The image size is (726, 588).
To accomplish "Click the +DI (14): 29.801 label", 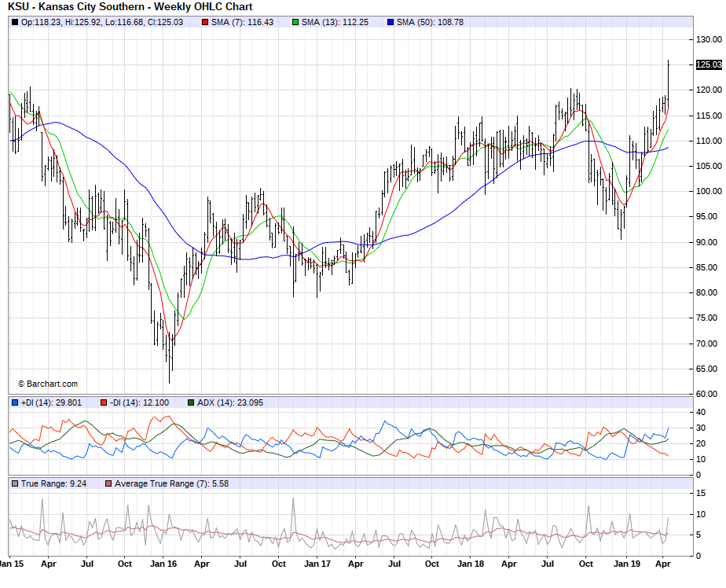I will (x=51, y=402).
